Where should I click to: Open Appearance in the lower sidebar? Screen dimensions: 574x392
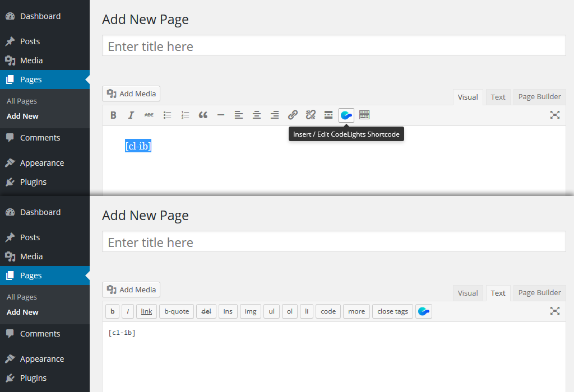coord(45,359)
